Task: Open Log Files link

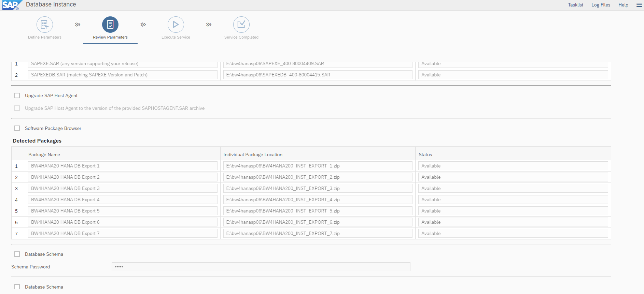Action: click(601, 5)
